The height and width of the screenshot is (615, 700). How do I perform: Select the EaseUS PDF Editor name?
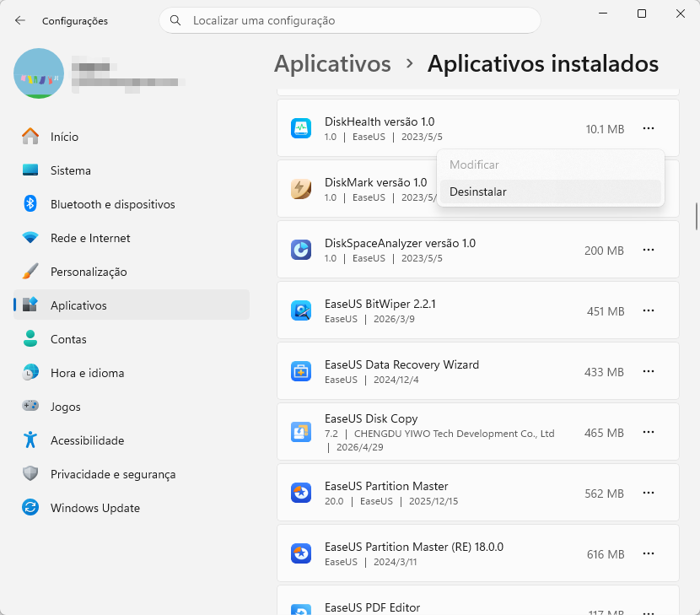pyautogui.click(x=372, y=608)
